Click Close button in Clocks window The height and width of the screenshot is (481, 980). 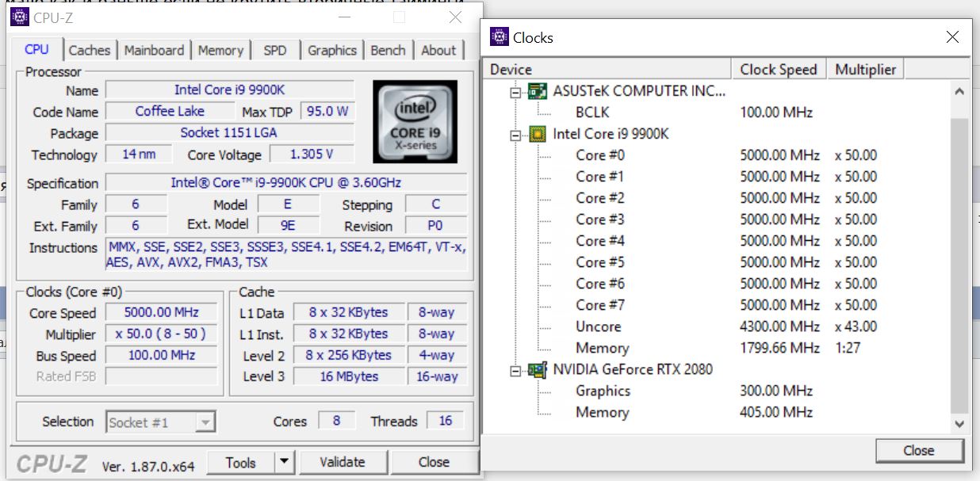(918, 450)
